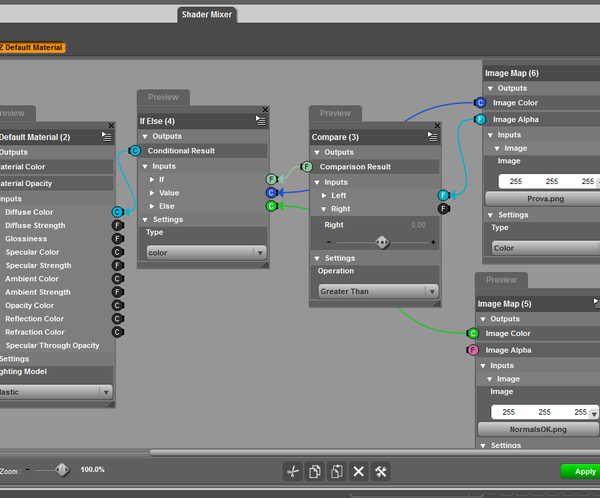Screen dimensions: 600x498
Task: Click the Right input connector on Compare
Action: 443,209
